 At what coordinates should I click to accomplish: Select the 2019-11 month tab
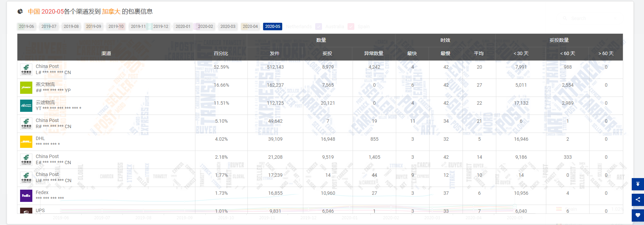(138, 27)
